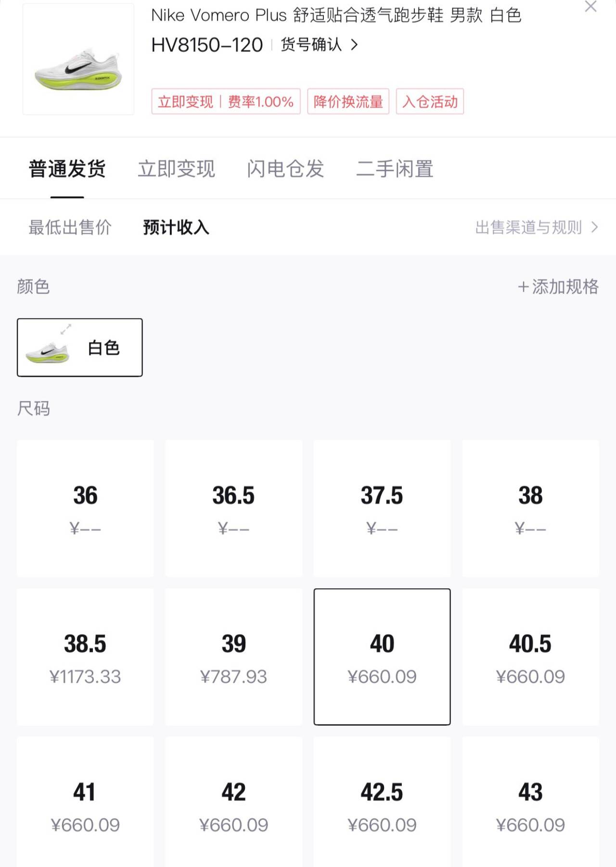Open the 二手闲置 tab
Viewport: 616px width, 867px height.
pos(395,169)
